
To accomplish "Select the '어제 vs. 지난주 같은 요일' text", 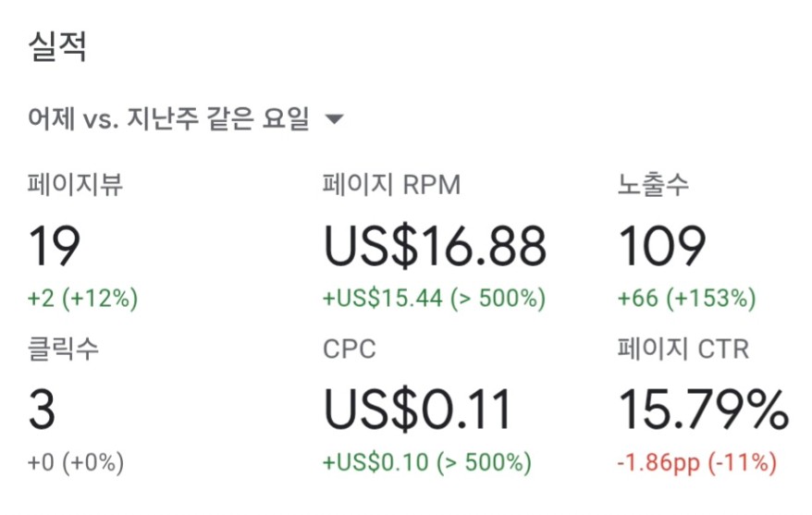I will 168,118.
